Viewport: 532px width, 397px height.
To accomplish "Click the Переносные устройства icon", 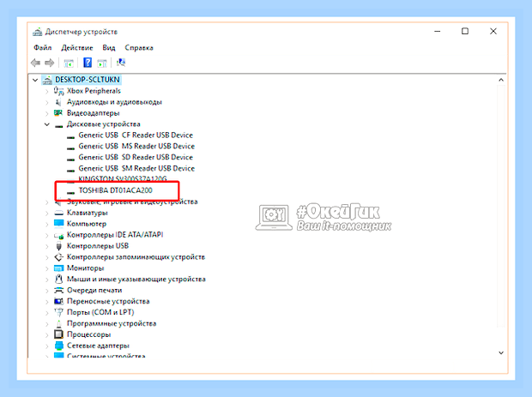I will coord(58,301).
